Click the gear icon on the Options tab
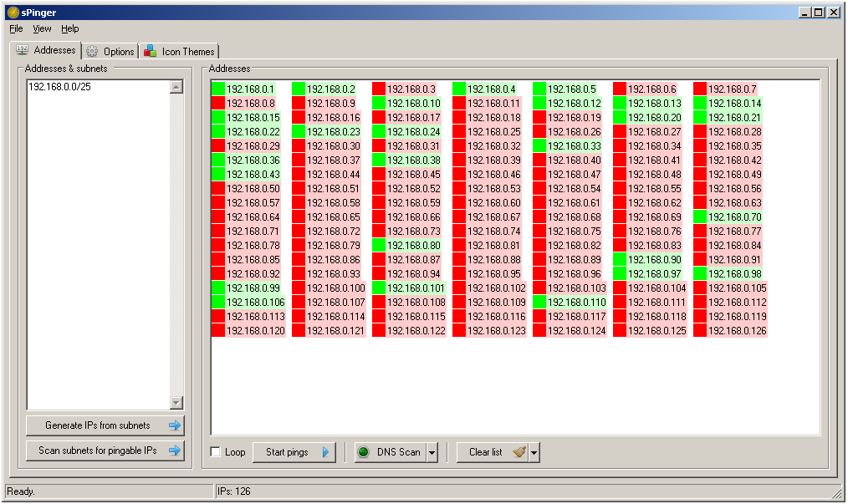848x504 pixels. (92, 51)
